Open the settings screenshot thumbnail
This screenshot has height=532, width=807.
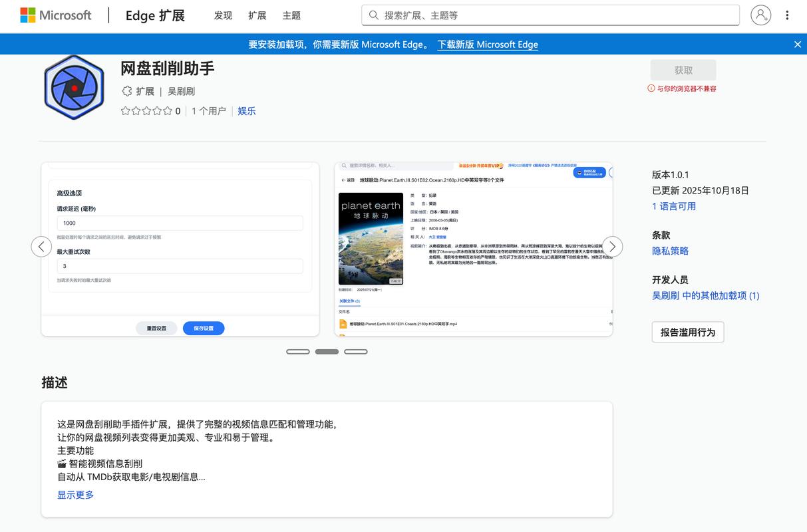click(180, 249)
